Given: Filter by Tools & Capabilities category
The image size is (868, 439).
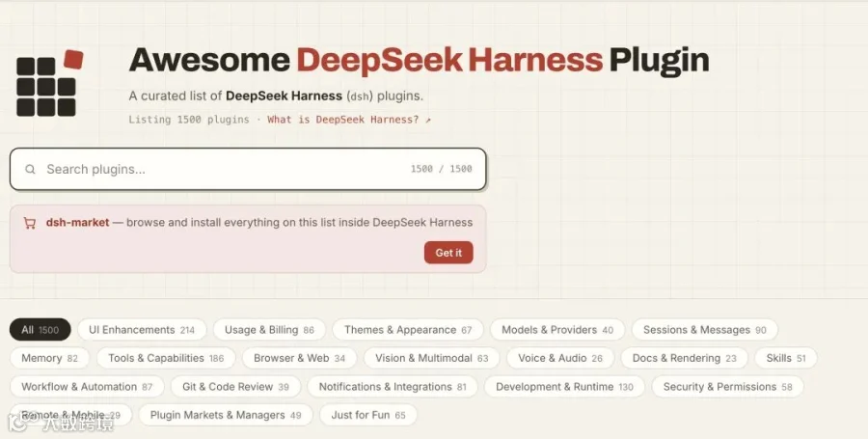Looking at the screenshot, I should (166, 358).
